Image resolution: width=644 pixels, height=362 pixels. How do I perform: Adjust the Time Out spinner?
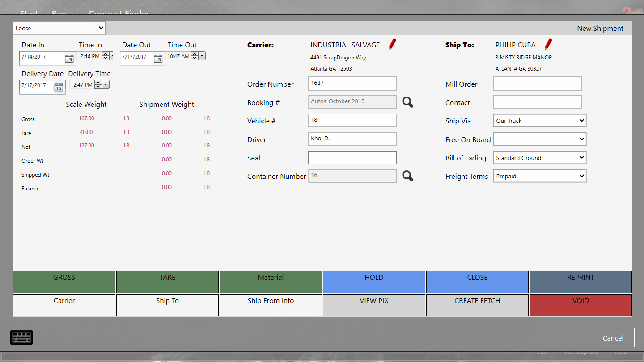coord(195,56)
